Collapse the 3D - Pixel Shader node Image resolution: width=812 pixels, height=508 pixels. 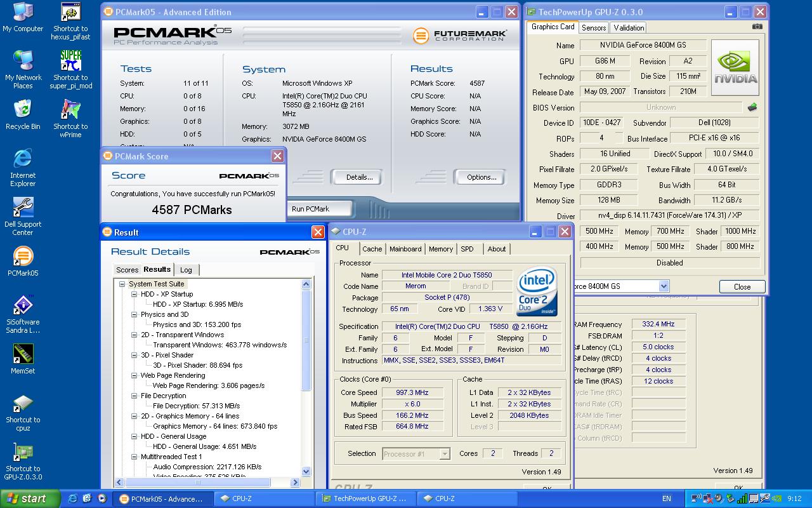(x=134, y=355)
